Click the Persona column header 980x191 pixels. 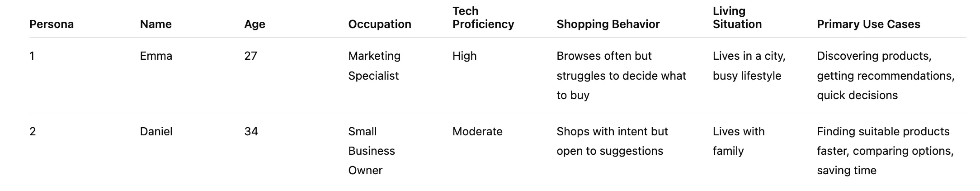[x=52, y=24]
